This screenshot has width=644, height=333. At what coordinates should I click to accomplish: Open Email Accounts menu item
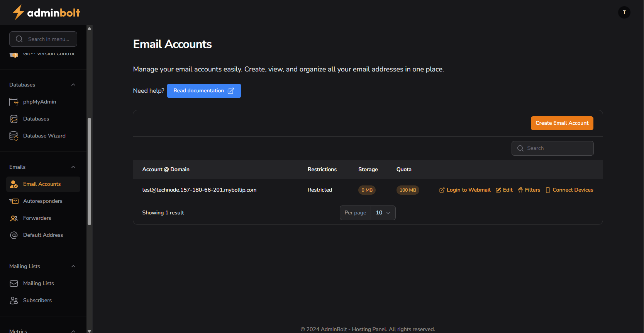coord(42,184)
